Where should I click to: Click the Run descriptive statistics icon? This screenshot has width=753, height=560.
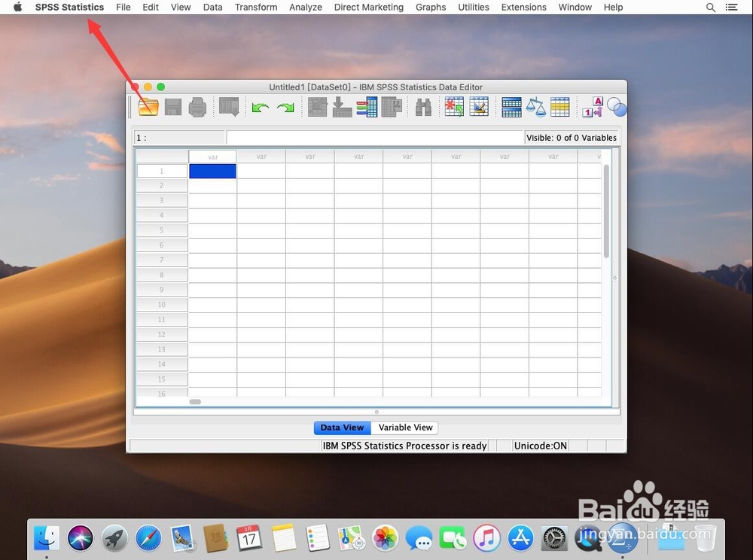coord(392,107)
